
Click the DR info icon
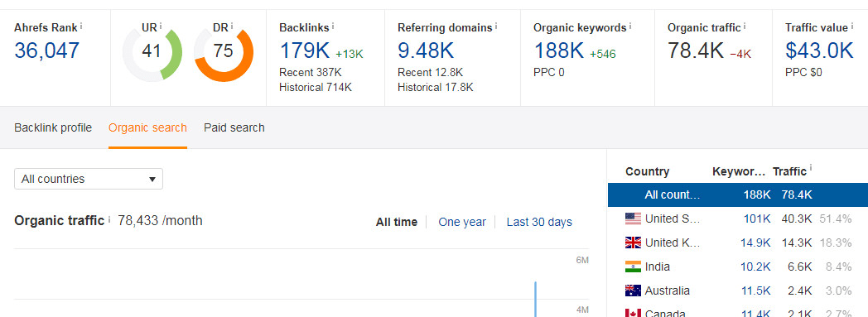coord(231,26)
